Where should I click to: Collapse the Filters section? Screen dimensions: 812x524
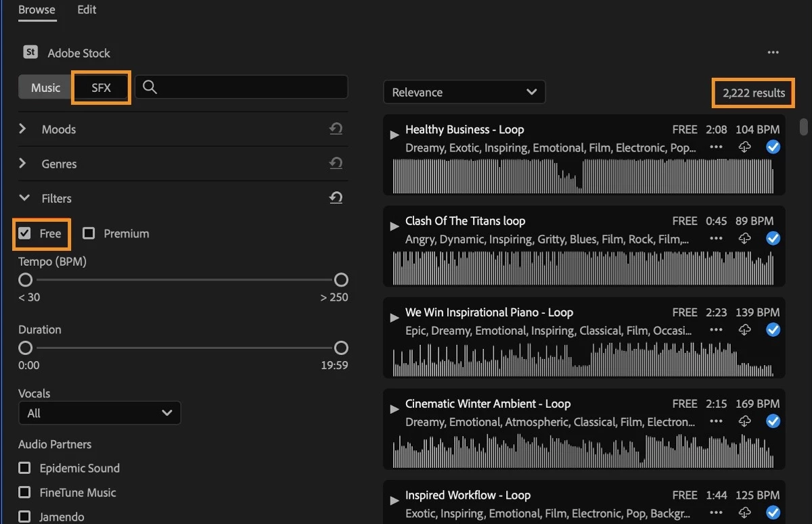click(x=24, y=198)
